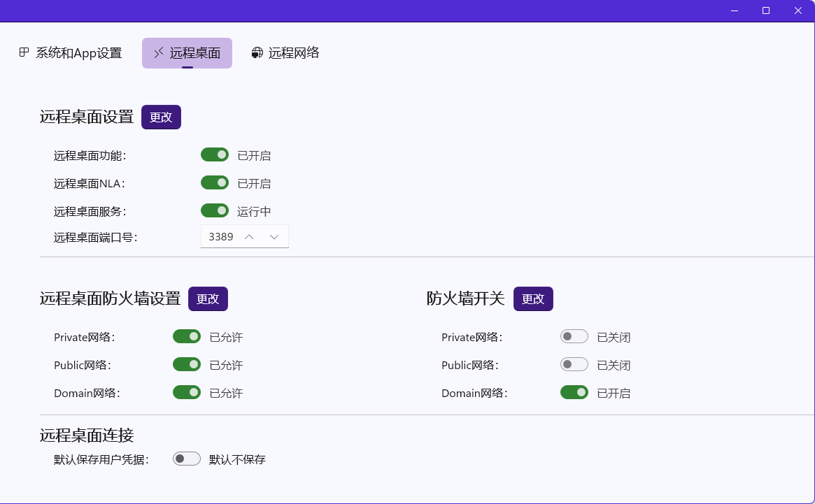Screen dimensions: 815x504
Task: Enable the 默认保存用户凭据 switch
Action: (x=187, y=459)
